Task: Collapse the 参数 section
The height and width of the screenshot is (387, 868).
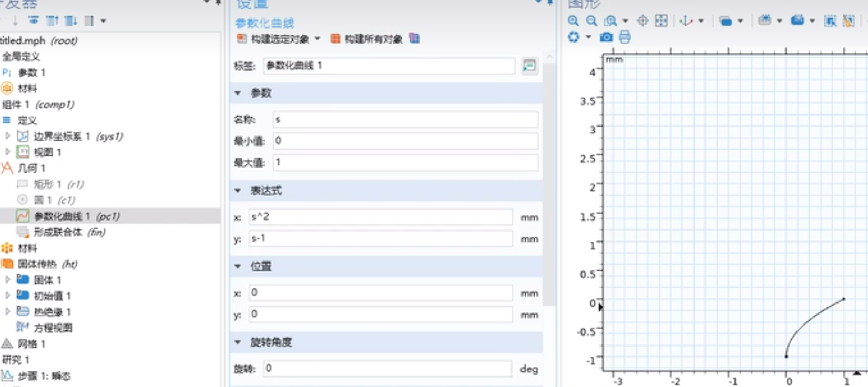Action: [x=238, y=93]
